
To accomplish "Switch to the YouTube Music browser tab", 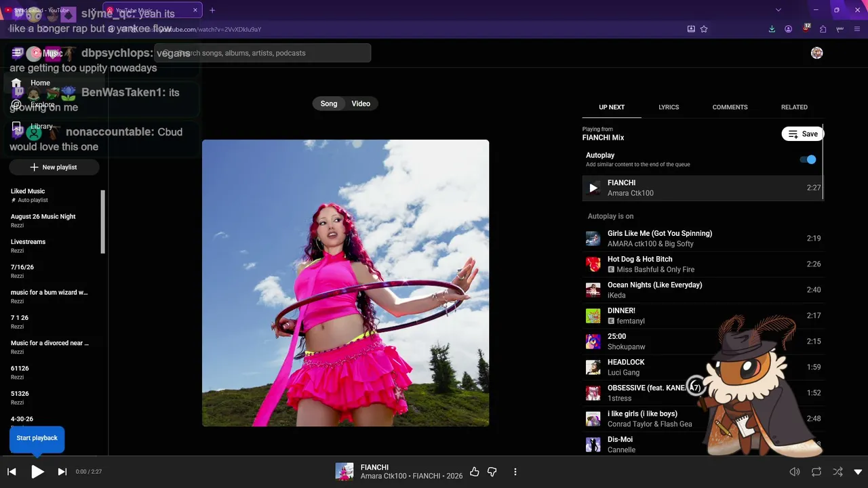I will (153, 10).
